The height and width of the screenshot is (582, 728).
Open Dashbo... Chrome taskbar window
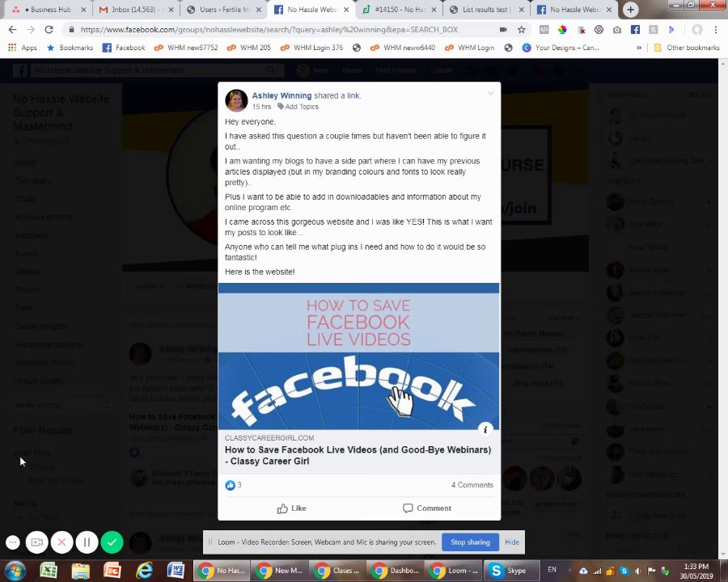click(396, 571)
